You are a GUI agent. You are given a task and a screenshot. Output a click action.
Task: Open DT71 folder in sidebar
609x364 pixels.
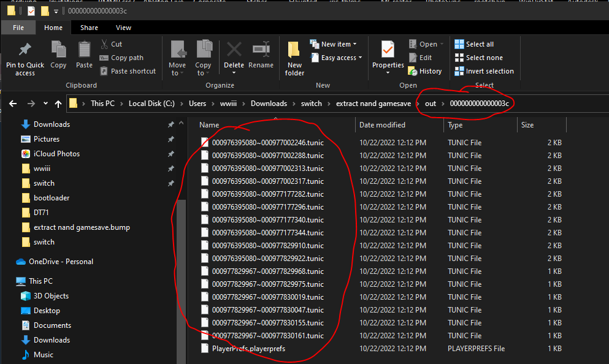pos(41,213)
